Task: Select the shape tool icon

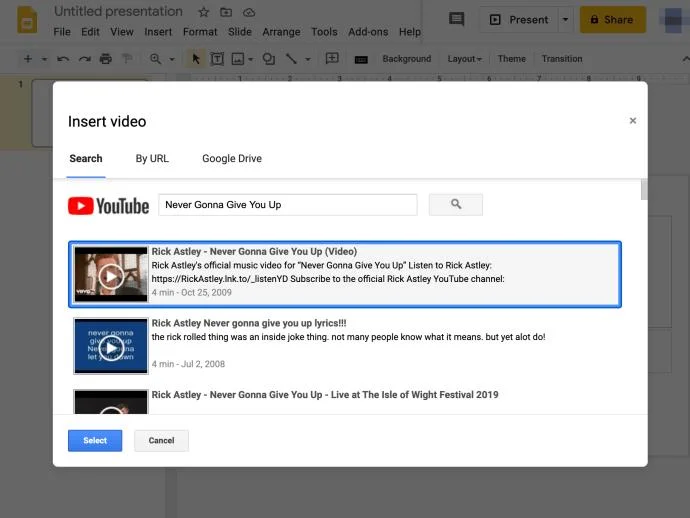Action: 268,59
